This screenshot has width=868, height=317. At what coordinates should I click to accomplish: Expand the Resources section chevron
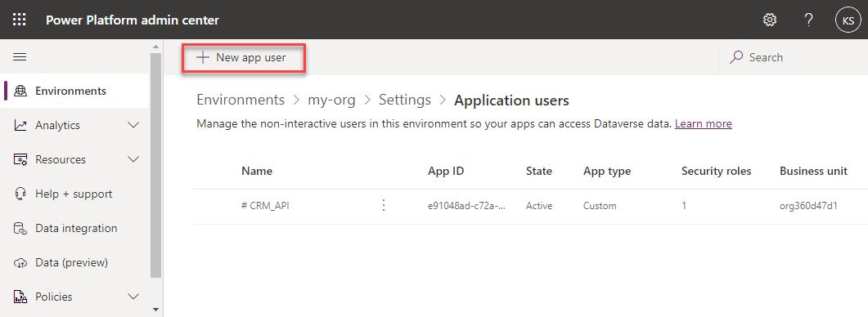coord(133,160)
